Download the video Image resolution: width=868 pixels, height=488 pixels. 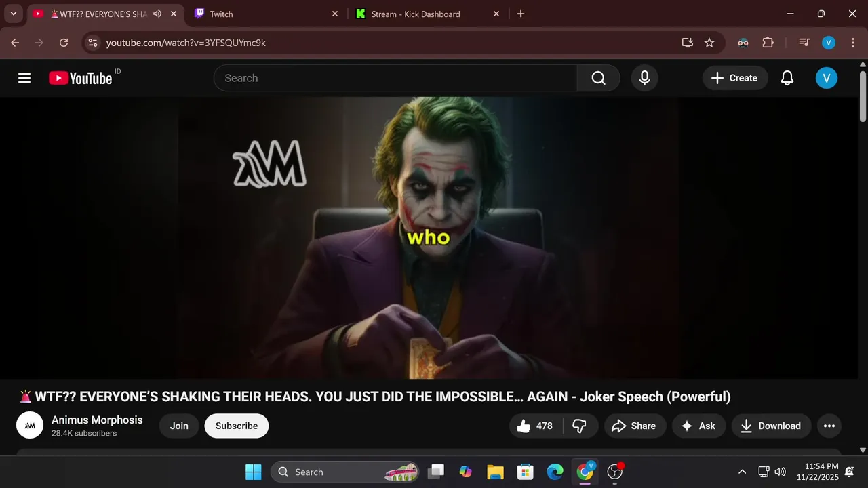[771, 426]
